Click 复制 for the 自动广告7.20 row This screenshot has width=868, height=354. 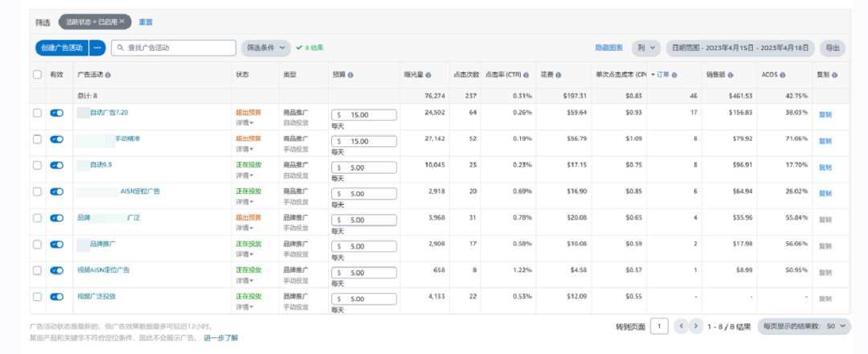tap(825, 115)
